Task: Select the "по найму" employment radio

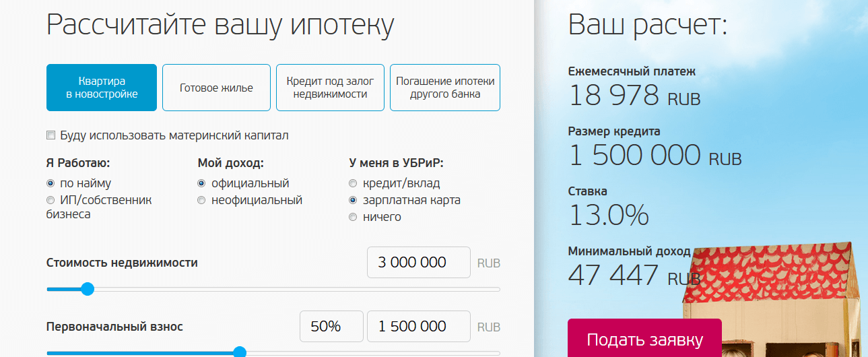Action: [x=51, y=183]
